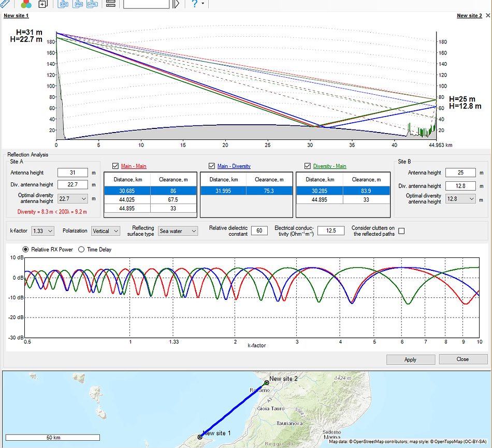Click the add duplicate page icon

click(x=42, y=4)
